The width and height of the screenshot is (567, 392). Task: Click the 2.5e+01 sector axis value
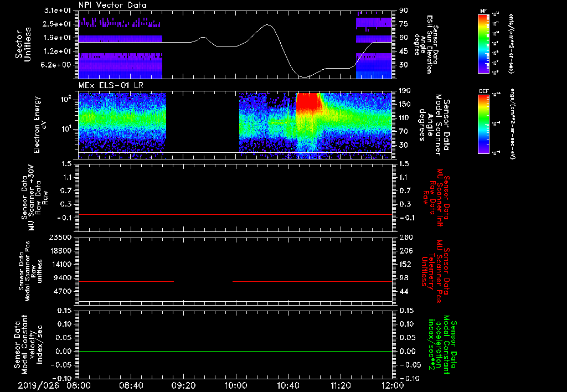pos(57,24)
